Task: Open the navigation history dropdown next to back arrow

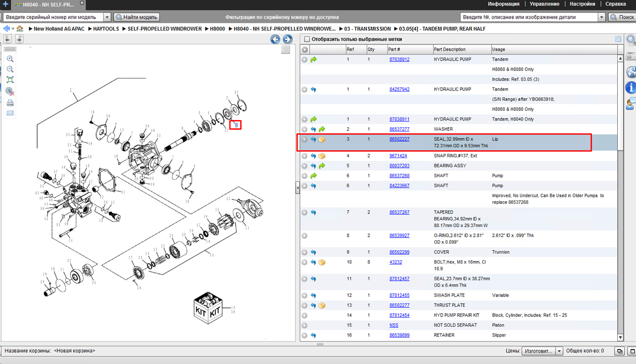Action: pyautogui.click(x=13, y=29)
